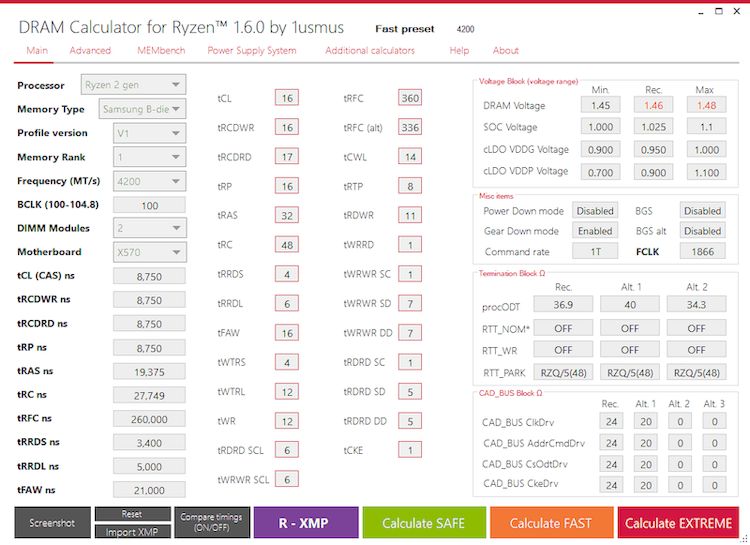Screen dimensions: 750x545
Task: Click the tRAS value box 32
Action: click(x=287, y=215)
